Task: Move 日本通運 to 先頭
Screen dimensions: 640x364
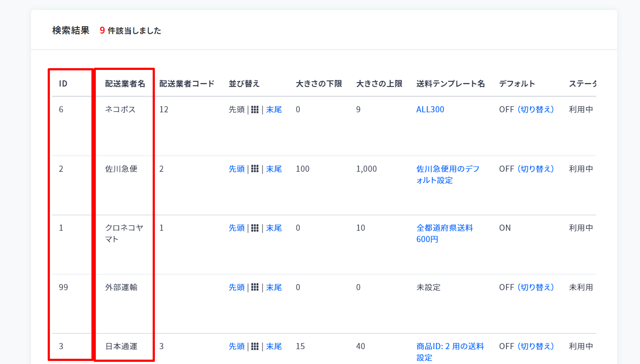Action: click(x=237, y=346)
